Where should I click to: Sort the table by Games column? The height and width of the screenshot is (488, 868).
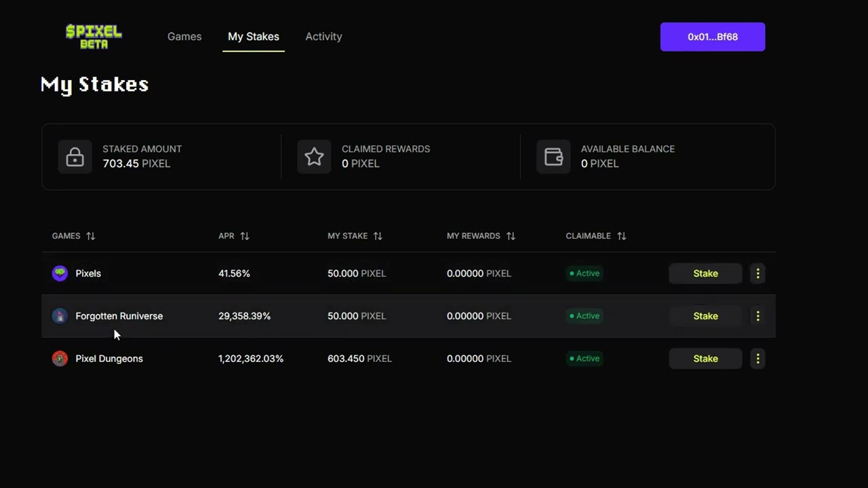tap(73, 236)
